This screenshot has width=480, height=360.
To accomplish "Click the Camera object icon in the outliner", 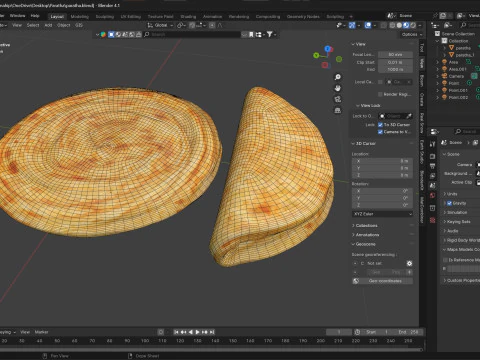I will pyautogui.click(x=444, y=76).
